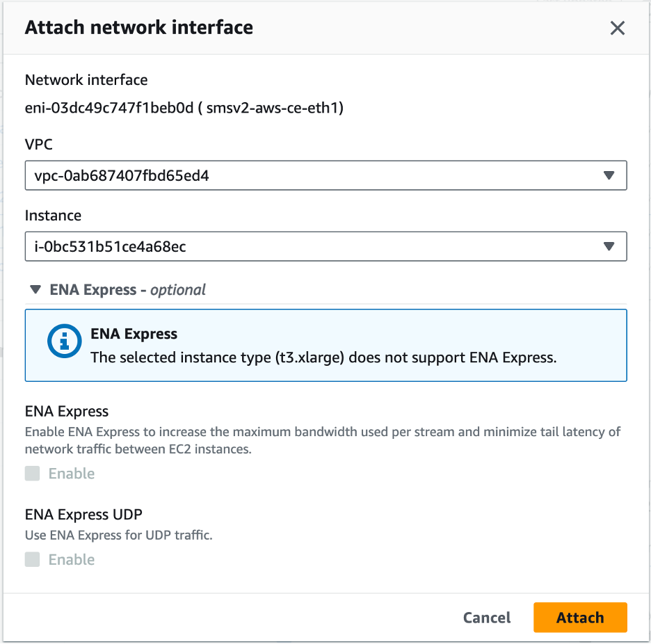Click the VPC dropdown caret icon

coord(609,175)
